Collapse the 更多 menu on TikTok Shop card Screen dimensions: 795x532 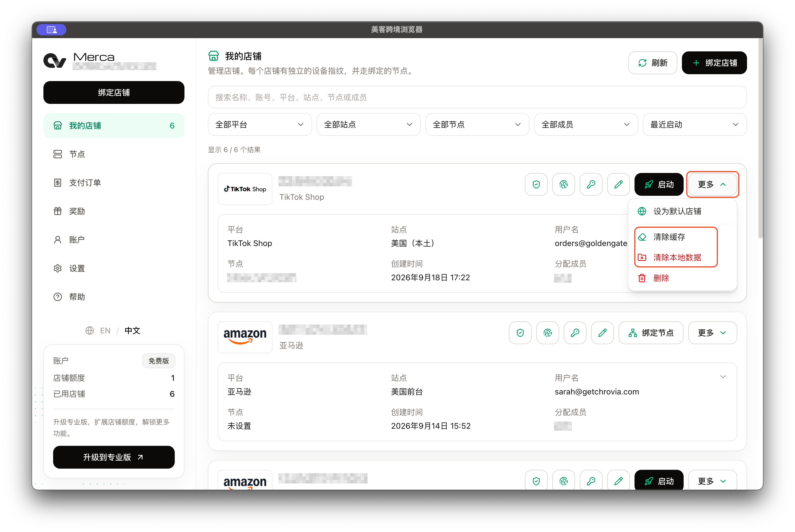(712, 184)
